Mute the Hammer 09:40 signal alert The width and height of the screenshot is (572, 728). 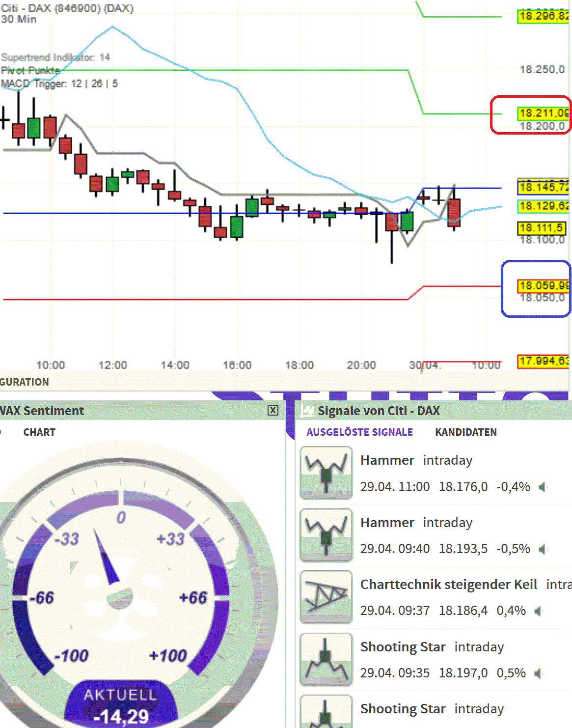[x=542, y=549]
